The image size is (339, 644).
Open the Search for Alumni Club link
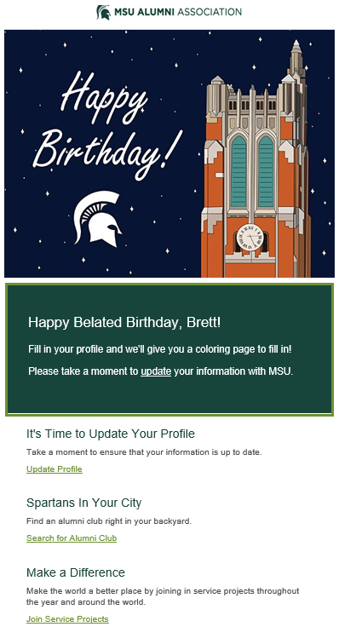coord(72,538)
